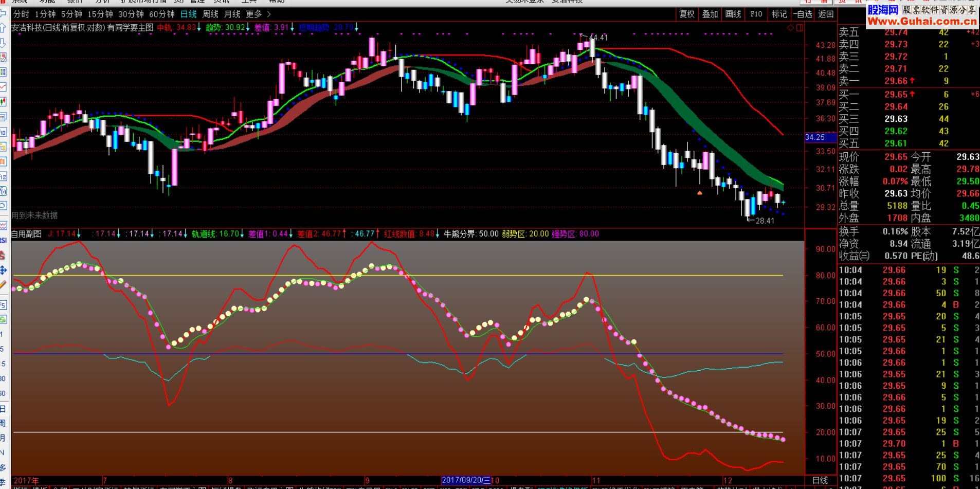Click the 换手 0.16% field
980x489 pixels.
click(873, 231)
